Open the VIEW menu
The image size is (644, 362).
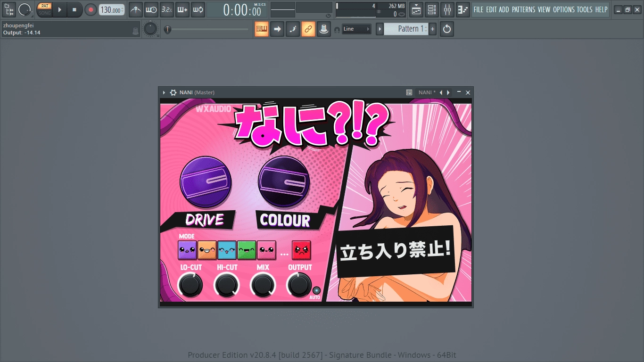tap(544, 9)
